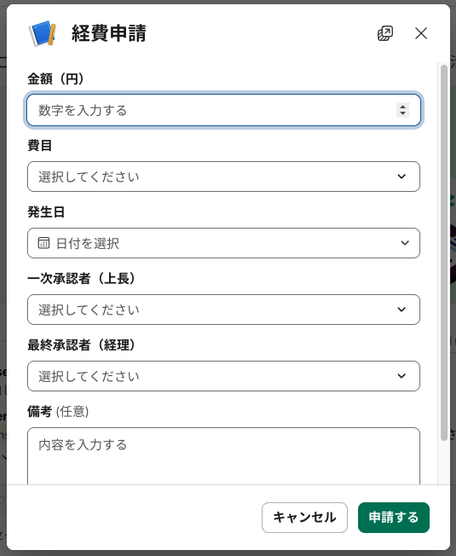
Task: Click the キャンセル button
Action: pos(305,517)
